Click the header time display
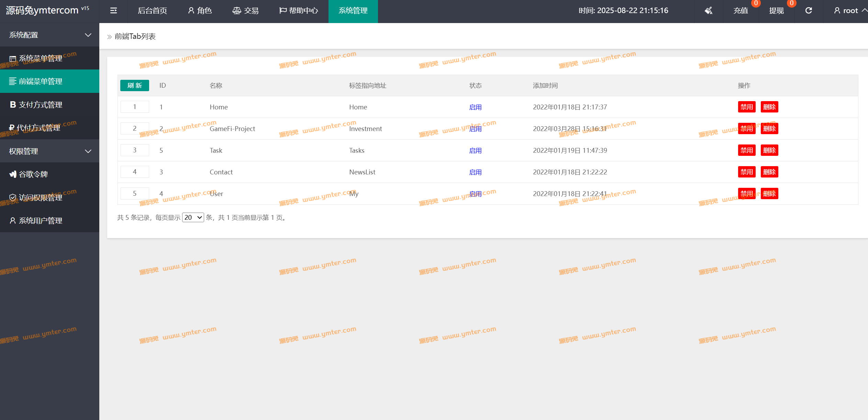868x420 pixels. tap(623, 11)
